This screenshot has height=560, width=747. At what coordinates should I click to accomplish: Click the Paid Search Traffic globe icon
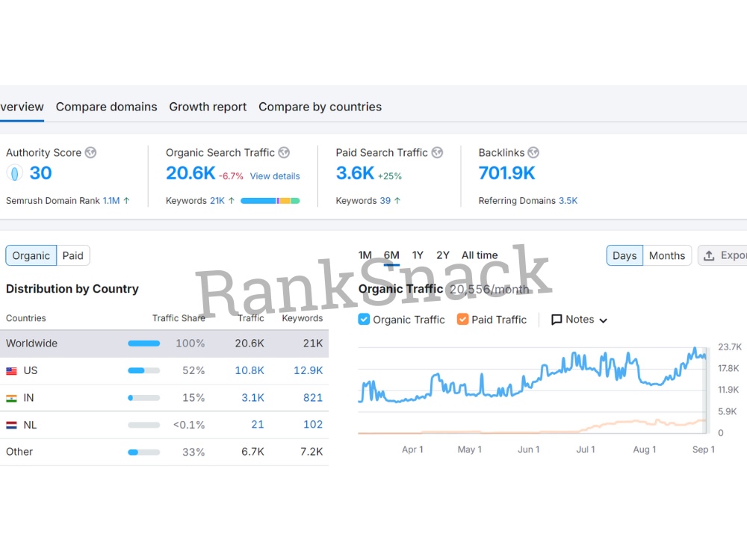point(437,152)
